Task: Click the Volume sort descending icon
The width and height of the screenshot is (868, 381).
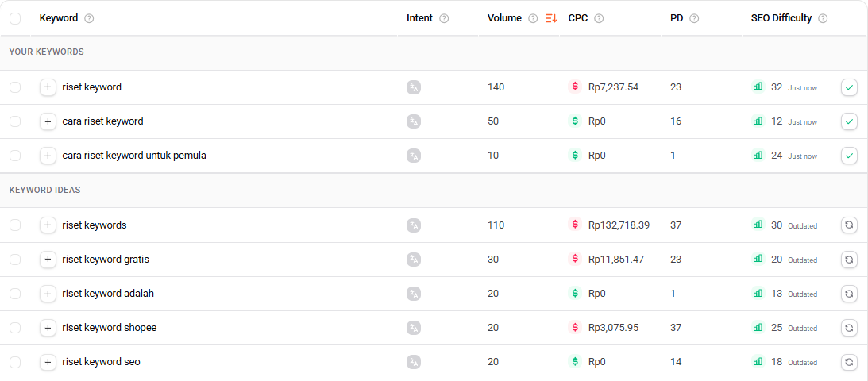Action: click(551, 19)
